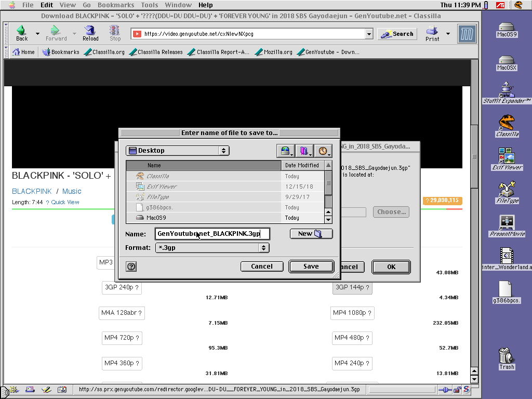532x399 pixels.
Task: Open the Tools menu
Action: pyautogui.click(x=149, y=5)
